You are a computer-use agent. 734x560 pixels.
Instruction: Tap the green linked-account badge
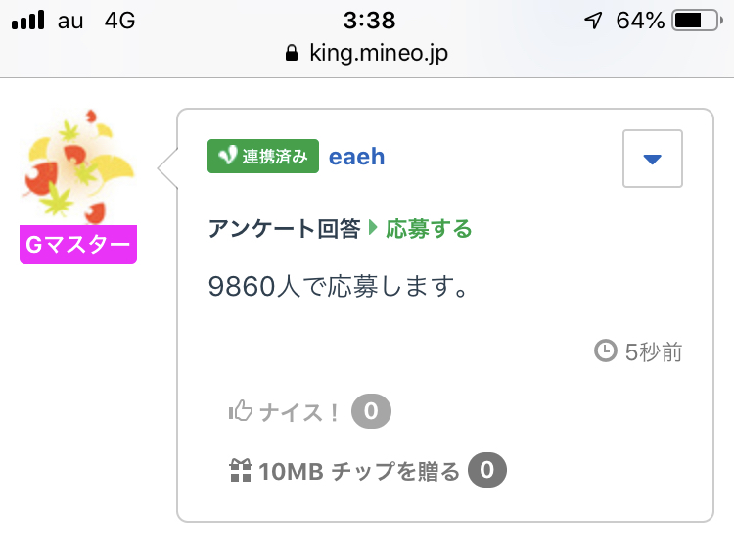262,157
